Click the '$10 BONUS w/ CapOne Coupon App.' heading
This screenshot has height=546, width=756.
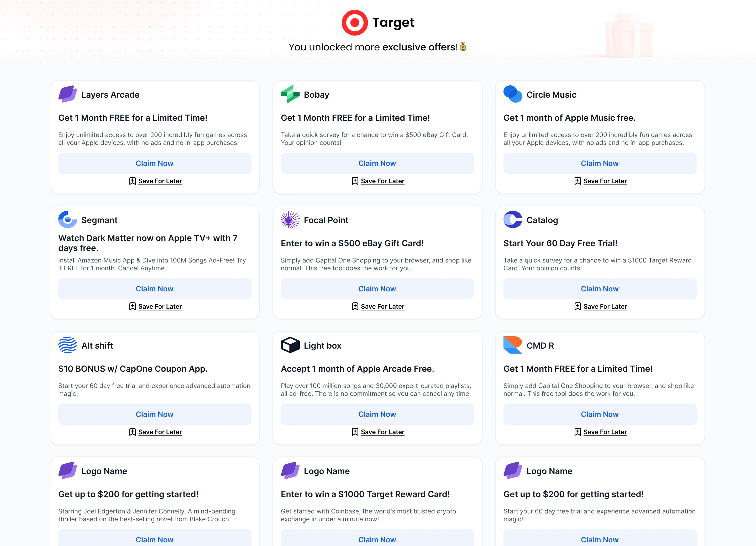[x=133, y=369]
